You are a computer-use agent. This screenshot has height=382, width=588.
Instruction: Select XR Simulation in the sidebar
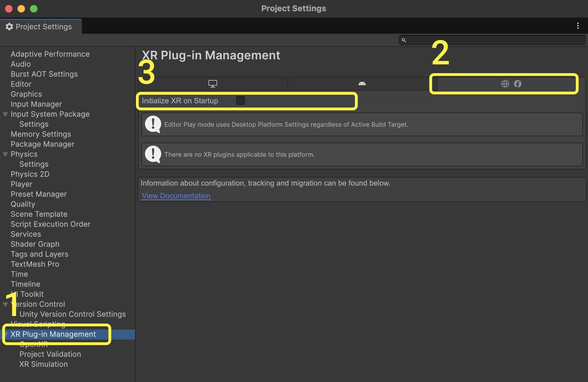[x=43, y=364]
